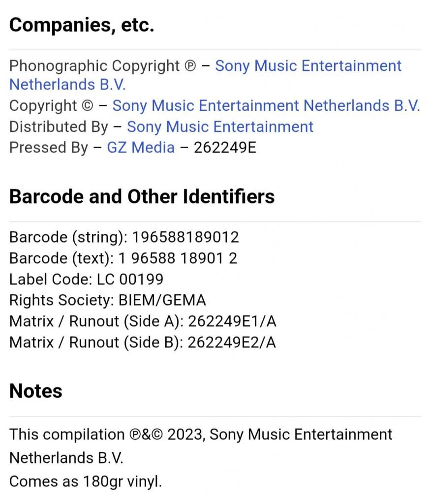
Task: Open the Copyright © Sony Music Entertainment Netherlands link
Action: coord(266,106)
